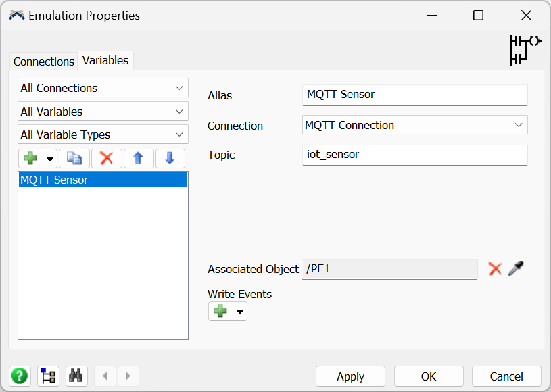Click the binoculars find icon

(x=76, y=376)
